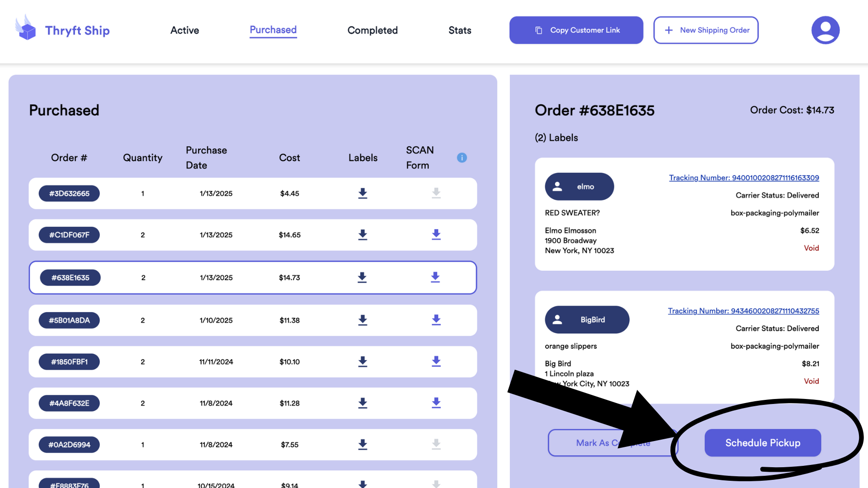Viewport: 868px width, 488px height.
Task: Click the download label icon for #C1DF067F
Action: (363, 235)
